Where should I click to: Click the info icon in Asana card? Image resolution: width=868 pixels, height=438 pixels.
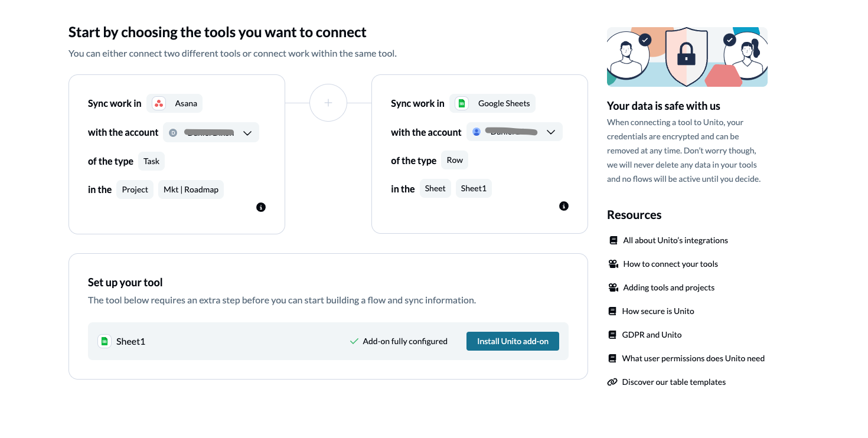pos(261,207)
